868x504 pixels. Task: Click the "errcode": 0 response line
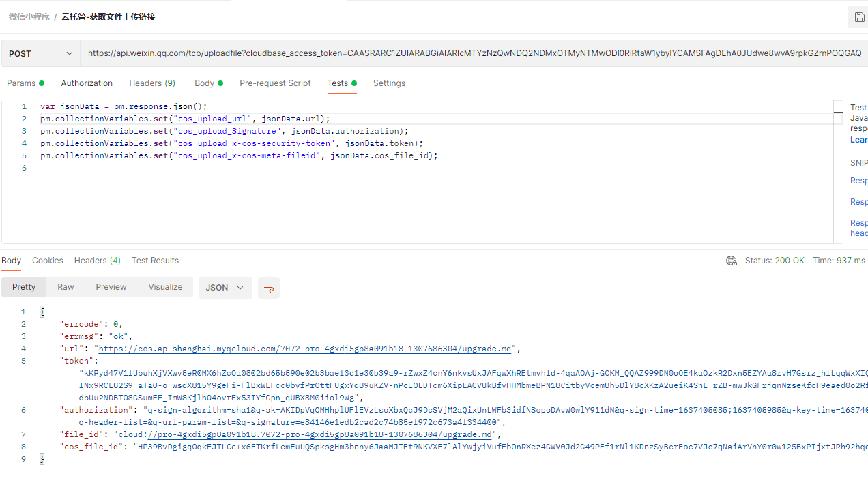(x=91, y=324)
